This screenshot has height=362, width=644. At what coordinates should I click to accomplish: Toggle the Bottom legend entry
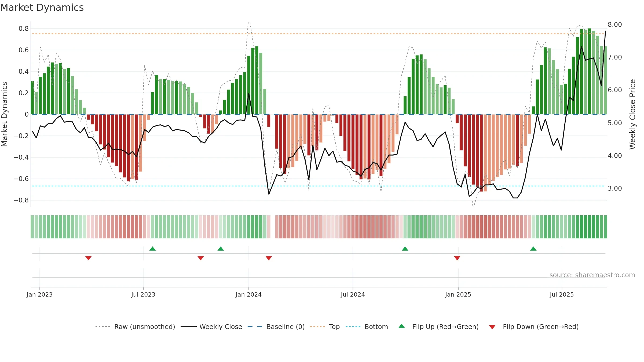point(367,327)
